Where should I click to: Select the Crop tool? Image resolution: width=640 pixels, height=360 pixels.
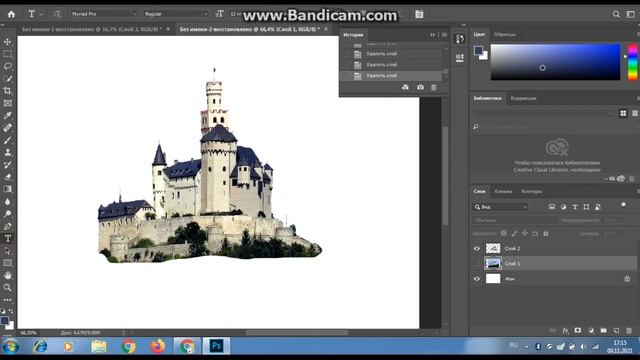[x=7, y=91]
